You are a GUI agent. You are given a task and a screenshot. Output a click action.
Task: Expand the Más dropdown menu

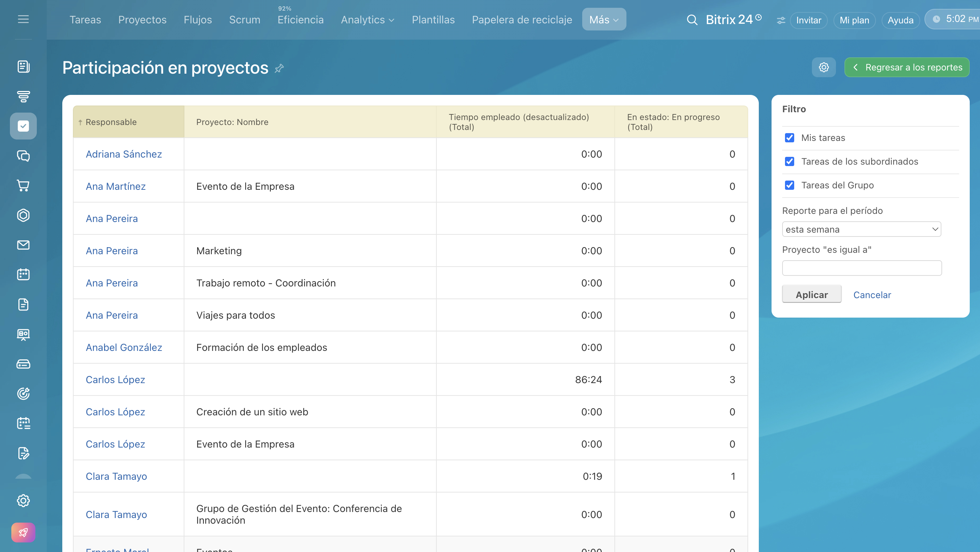[x=604, y=19]
